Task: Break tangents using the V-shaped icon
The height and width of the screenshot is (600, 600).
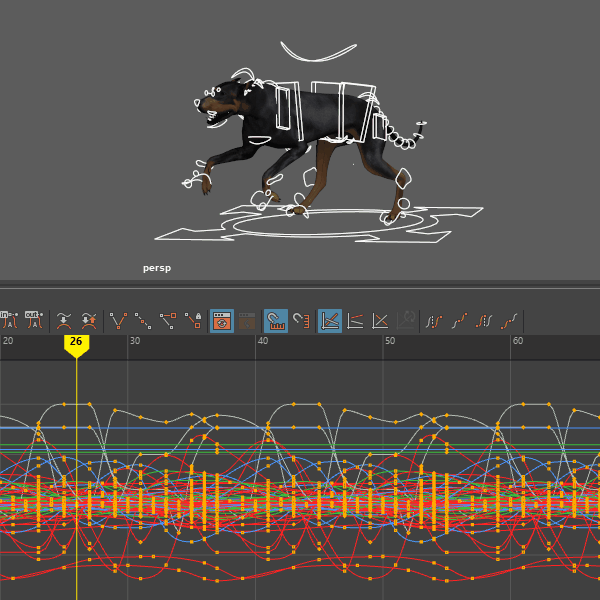Action: 118,321
